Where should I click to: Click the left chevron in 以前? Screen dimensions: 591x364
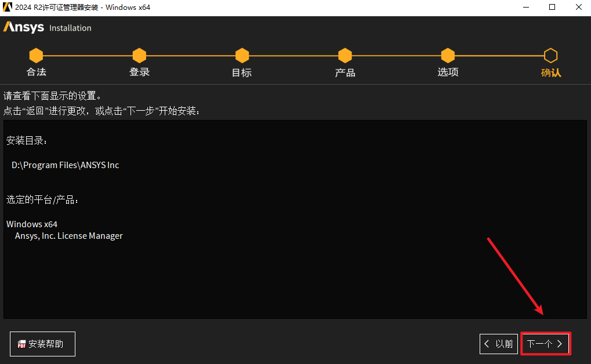point(487,344)
